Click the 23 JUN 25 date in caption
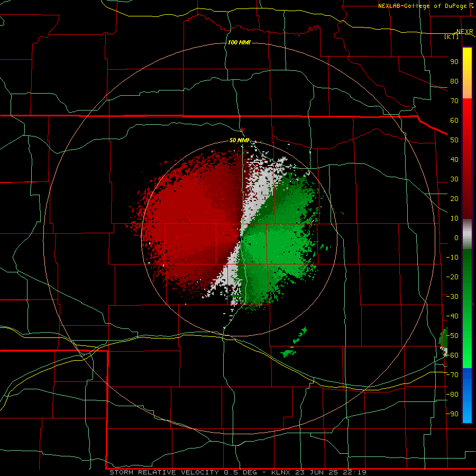 317,472
